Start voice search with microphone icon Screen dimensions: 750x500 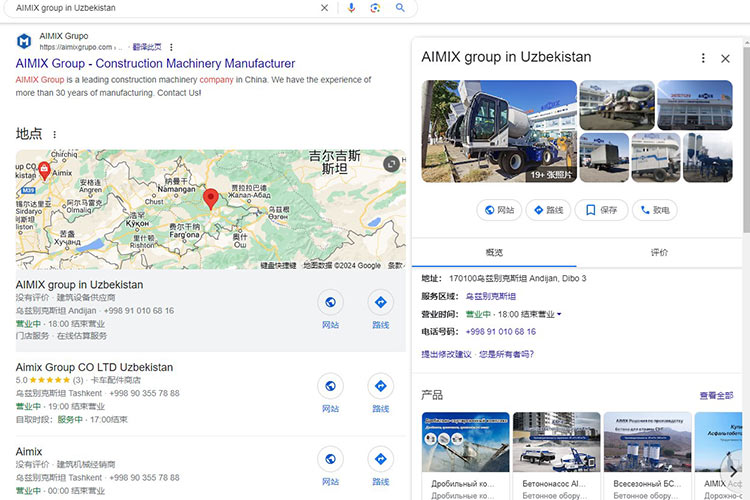[x=351, y=8]
